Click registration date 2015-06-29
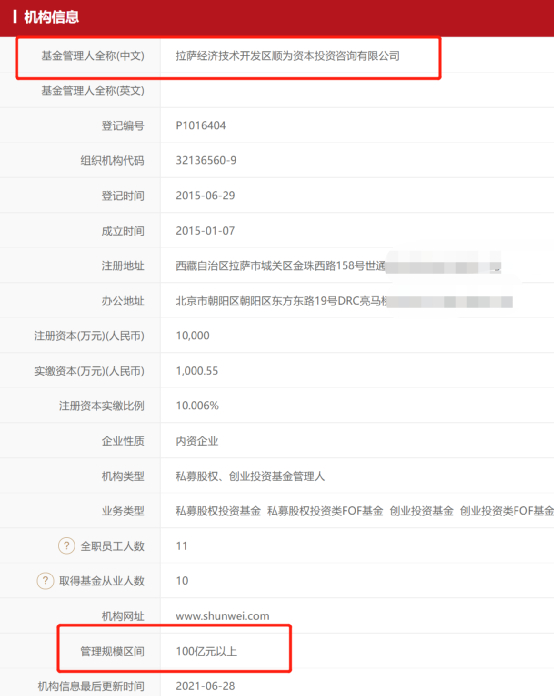554x696 pixels. coord(205,195)
